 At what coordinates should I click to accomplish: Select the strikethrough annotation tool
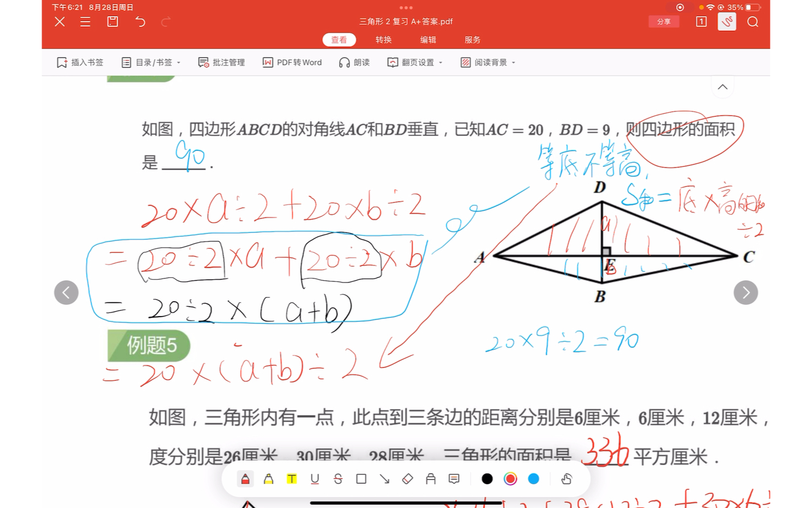pyautogui.click(x=338, y=479)
